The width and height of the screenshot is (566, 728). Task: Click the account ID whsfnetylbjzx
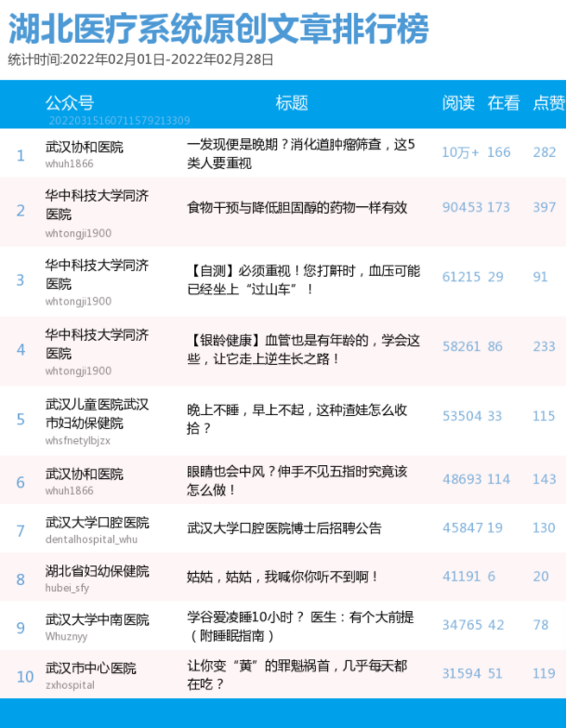tap(78, 440)
